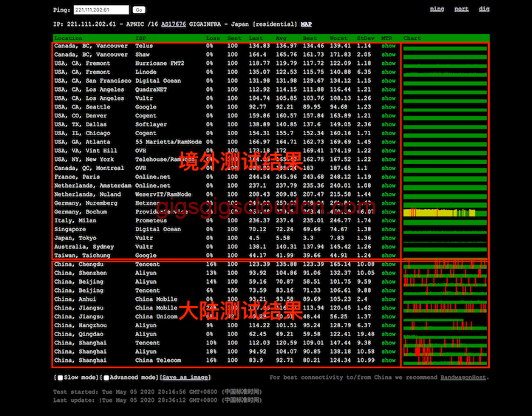Screen dimensions: 532x416
Task: Click the yellow latency chart for Germany, Bochum
Action: tap(445, 212)
